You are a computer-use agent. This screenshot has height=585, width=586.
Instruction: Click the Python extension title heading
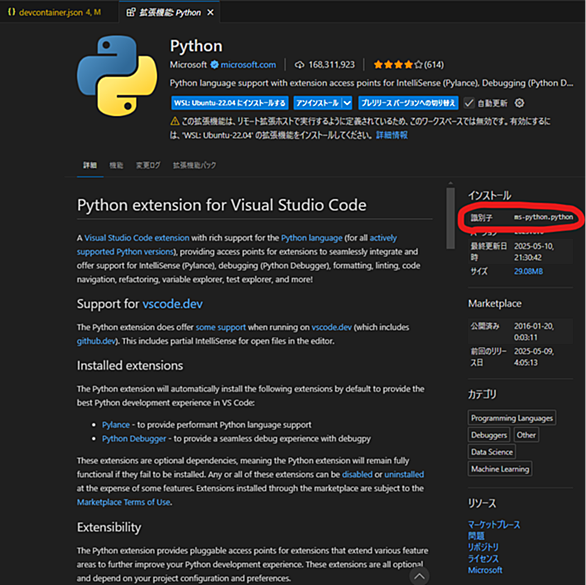point(196,46)
